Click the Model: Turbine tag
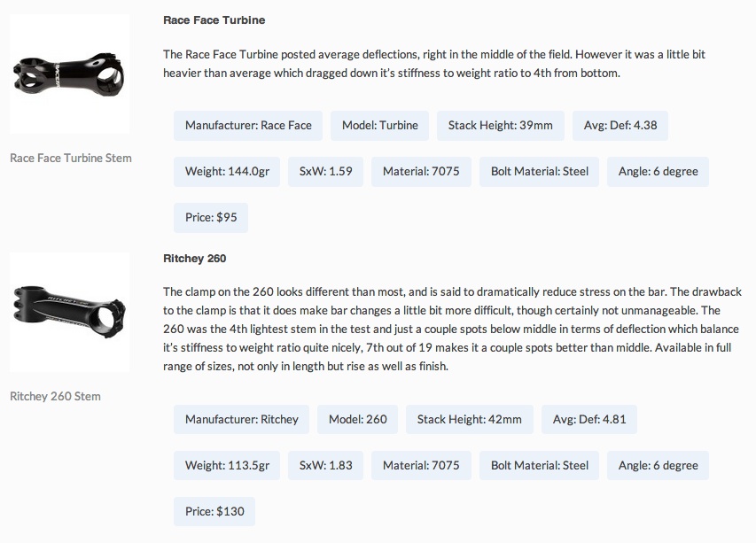This screenshot has width=756, height=543. point(380,126)
